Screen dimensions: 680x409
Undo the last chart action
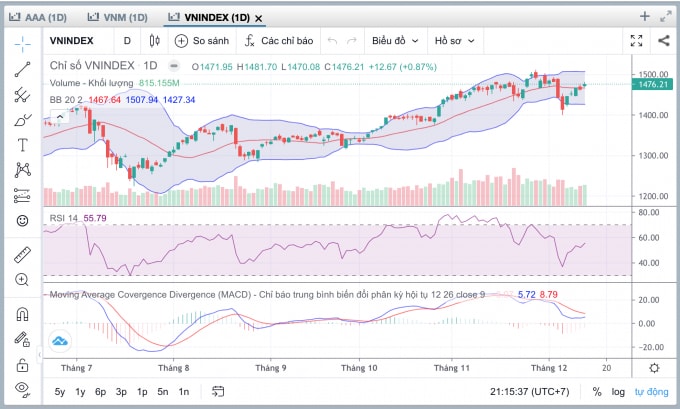pyautogui.click(x=333, y=41)
